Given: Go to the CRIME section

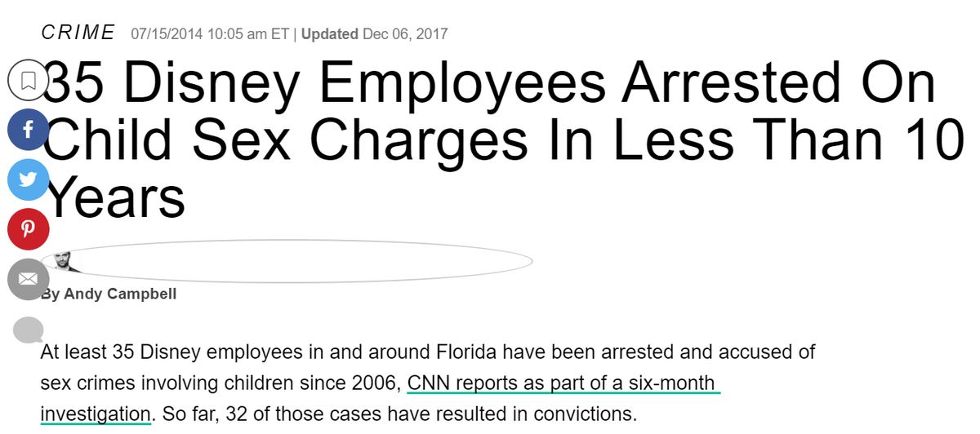Looking at the screenshot, I should [78, 33].
